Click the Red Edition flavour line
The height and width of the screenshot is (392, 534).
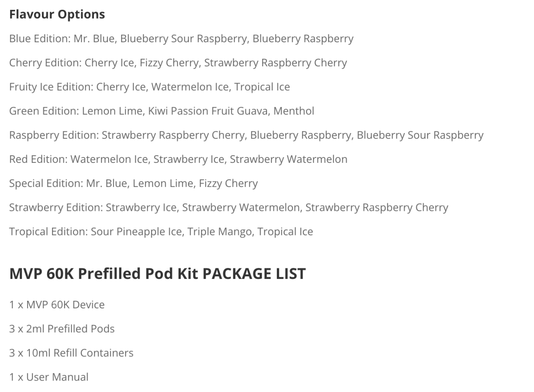[x=178, y=159]
